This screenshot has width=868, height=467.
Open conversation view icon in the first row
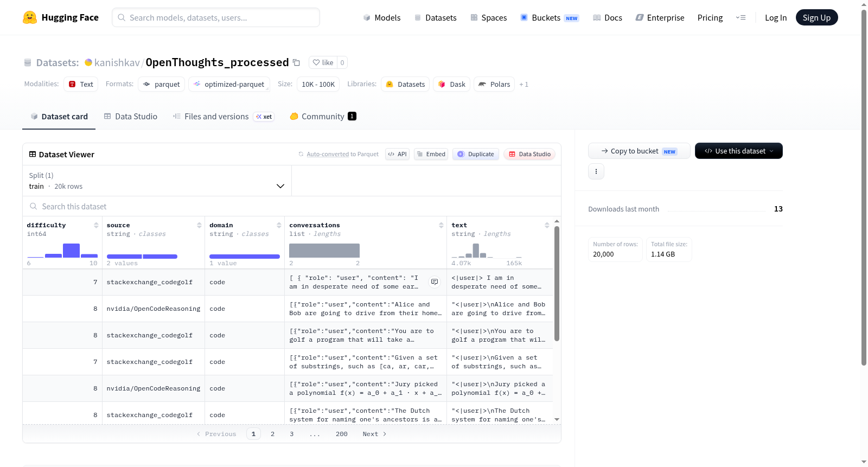coord(435,282)
